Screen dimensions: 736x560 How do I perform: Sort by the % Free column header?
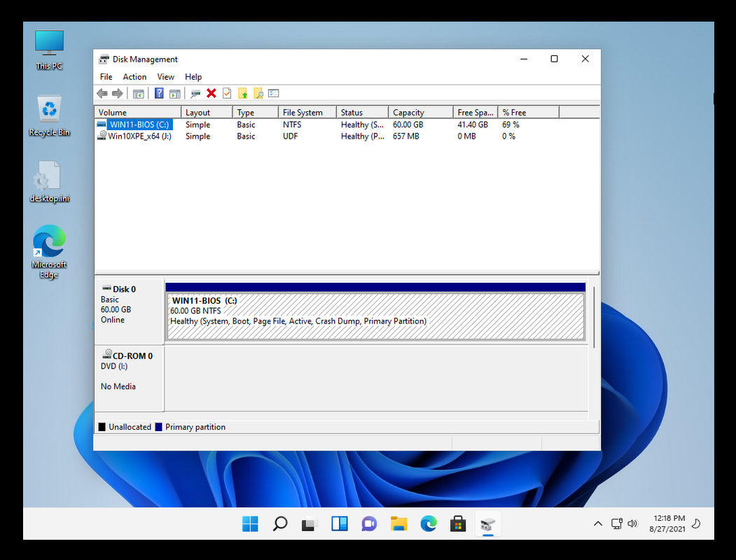529,113
